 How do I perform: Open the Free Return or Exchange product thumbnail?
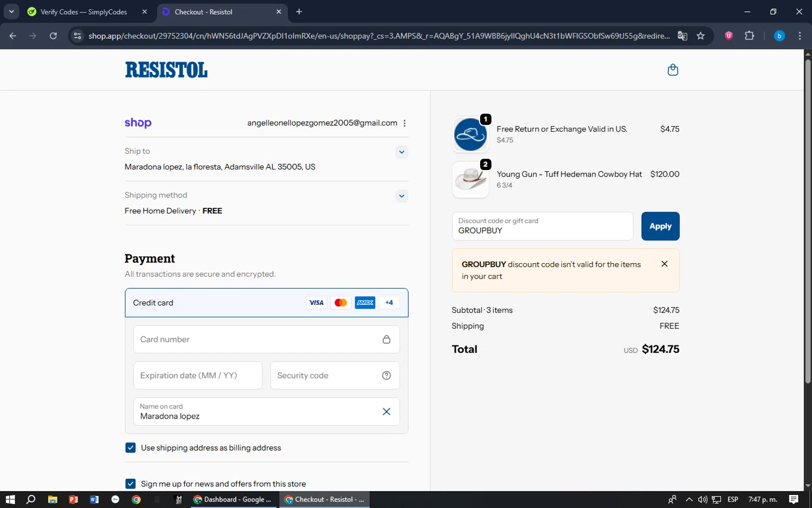(x=470, y=134)
